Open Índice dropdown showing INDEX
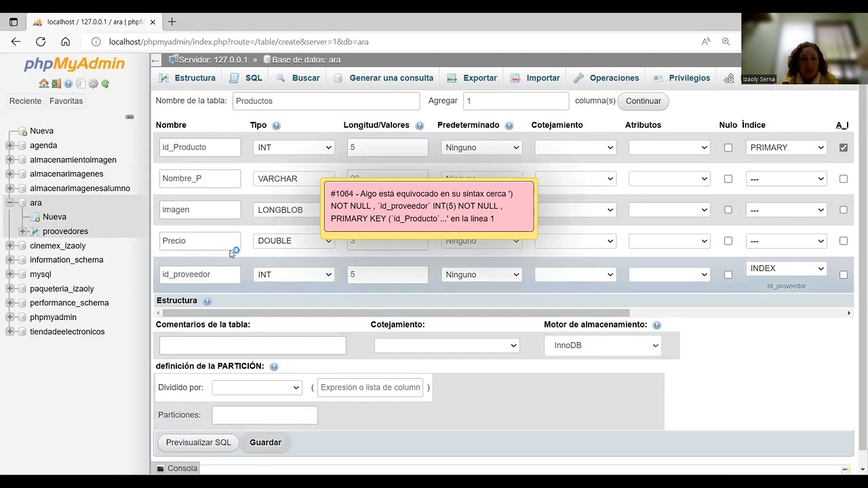The height and width of the screenshot is (488, 868). 787,268
